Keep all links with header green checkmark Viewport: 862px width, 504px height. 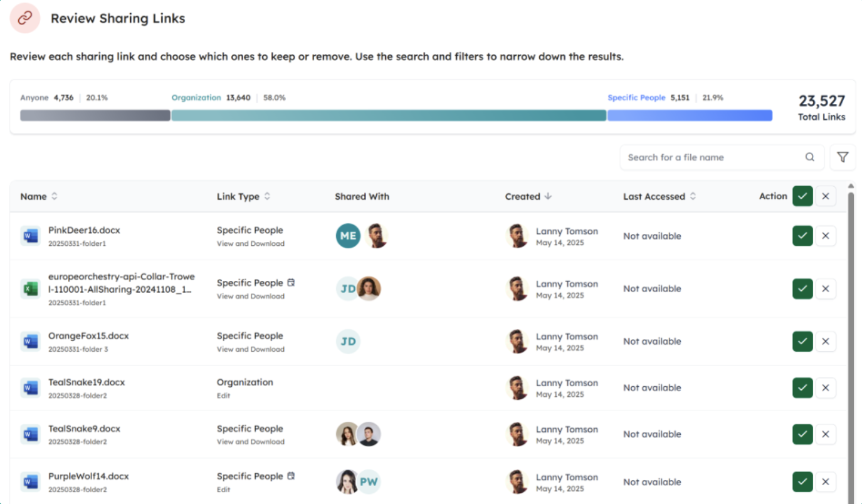pos(802,196)
